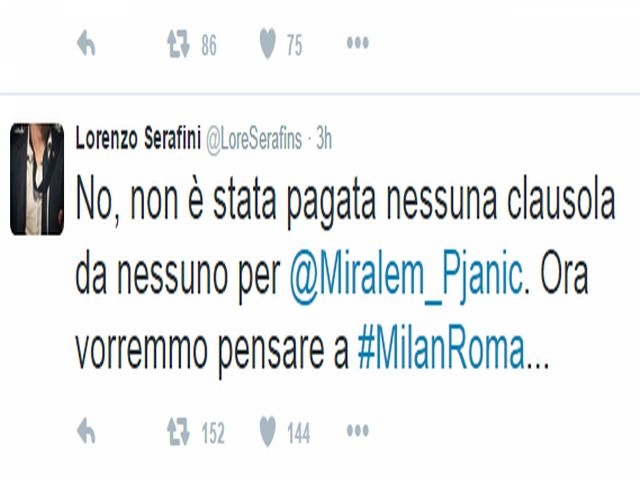Viewport: 640px width, 480px height.
Task: Reply to the upper tweet with 86 retweets
Action: pyautogui.click(x=86, y=43)
